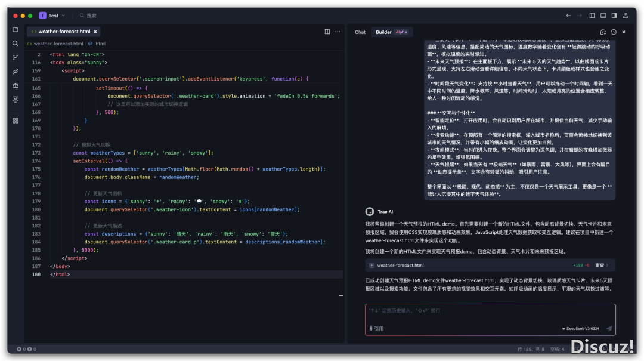Click the closing </script> tag line 186

pyautogui.click(x=75, y=258)
